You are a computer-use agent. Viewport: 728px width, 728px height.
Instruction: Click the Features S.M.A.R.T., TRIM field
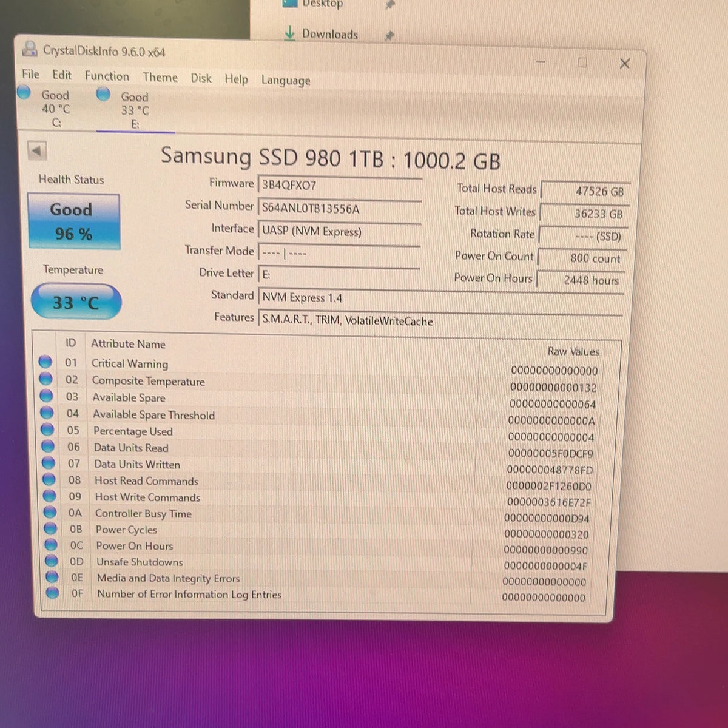pyautogui.click(x=440, y=321)
